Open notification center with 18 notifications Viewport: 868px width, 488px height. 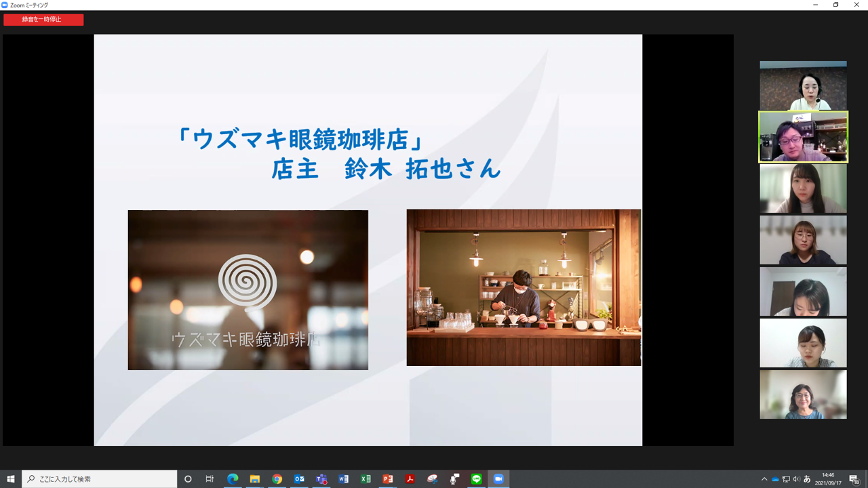coord(854,479)
